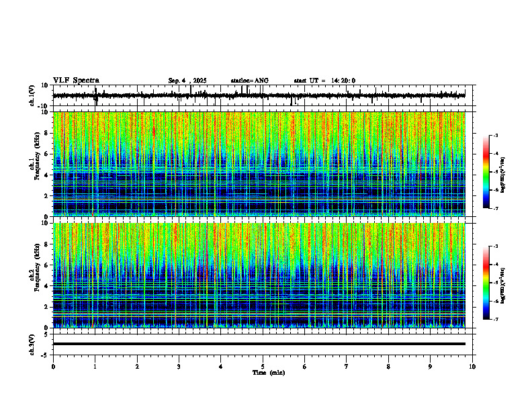
Task: Click the time axis tick label '9'
Action: [x=430, y=367]
